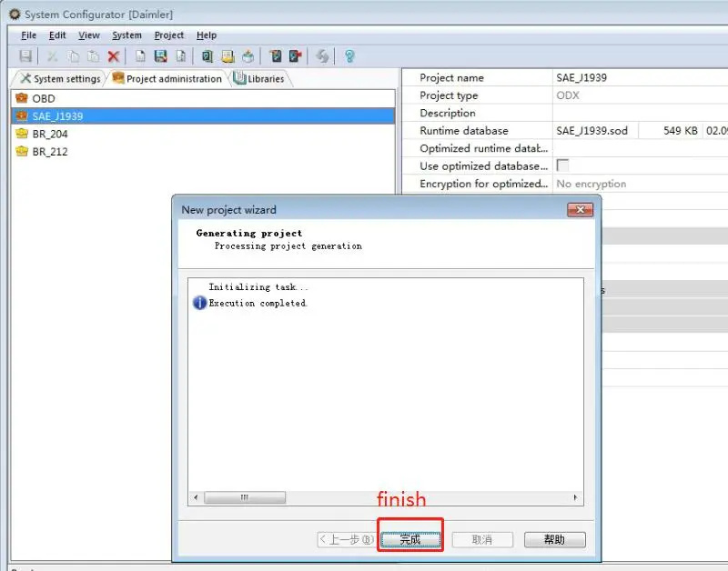Select the SAE_J1939 project entry
Screen dimensions: 728x571
57,116
